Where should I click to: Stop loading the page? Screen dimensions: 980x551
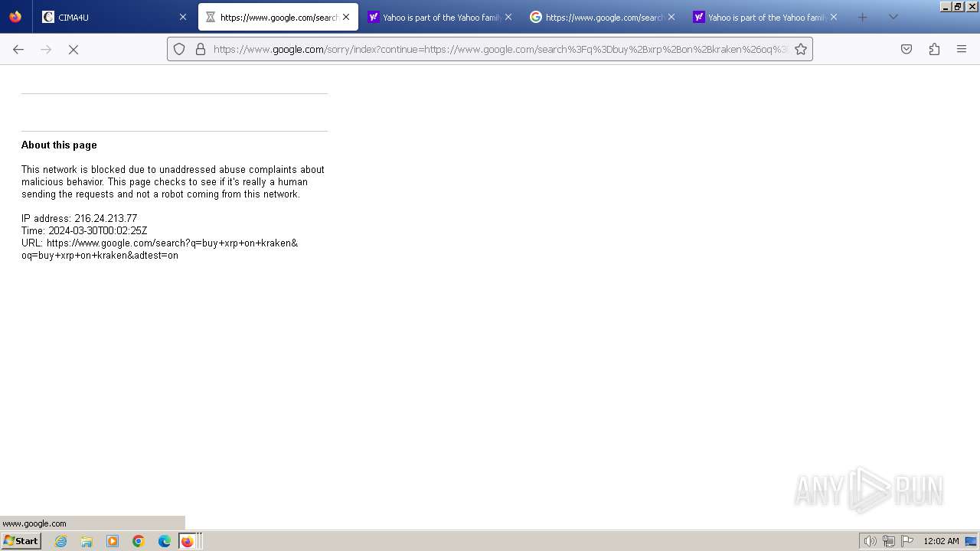[x=73, y=49]
